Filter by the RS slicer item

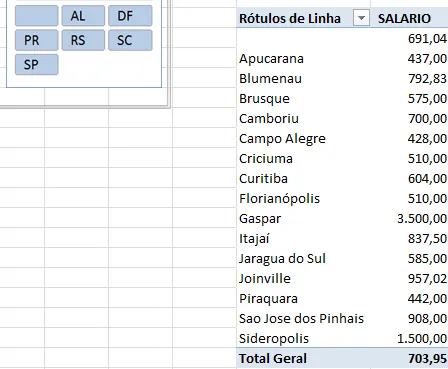coord(83,40)
